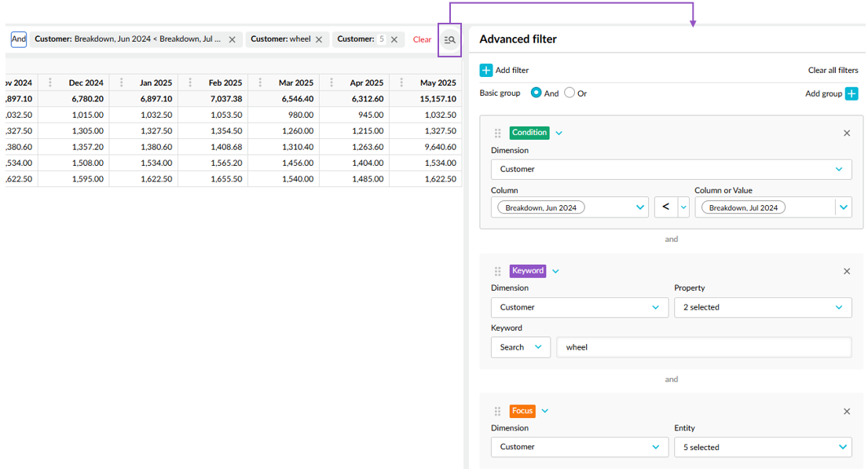Select the Or radio button
This screenshot has height=469, width=868.
(x=570, y=93)
